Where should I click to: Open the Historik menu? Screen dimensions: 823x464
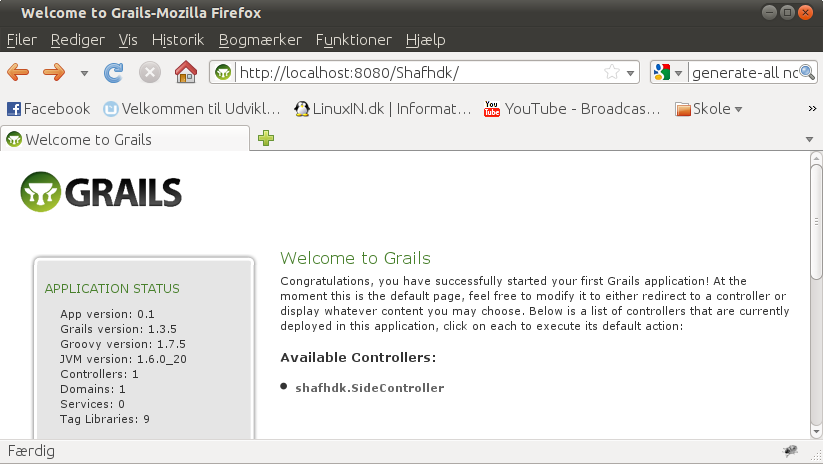[x=178, y=40]
